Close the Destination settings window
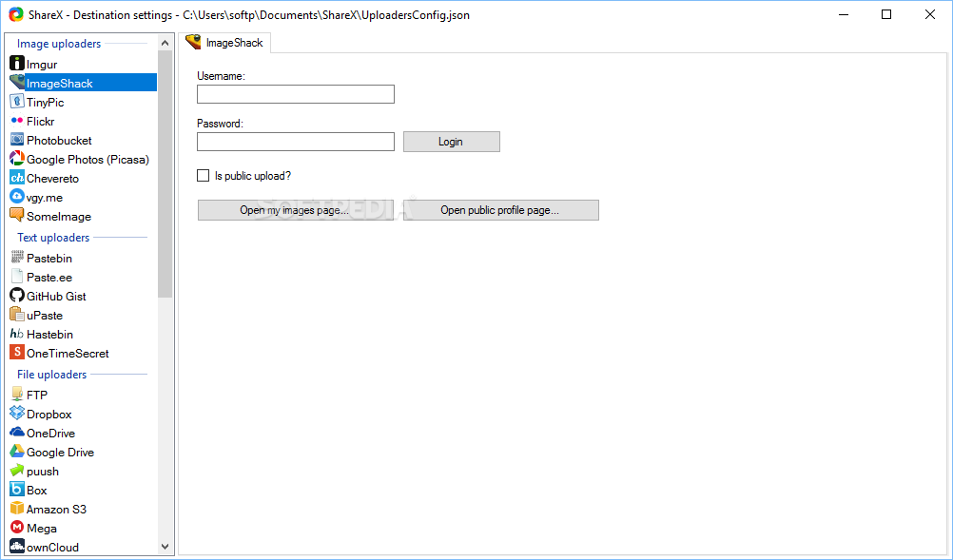The height and width of the screenshot is (560, 953). pos(930,14)
